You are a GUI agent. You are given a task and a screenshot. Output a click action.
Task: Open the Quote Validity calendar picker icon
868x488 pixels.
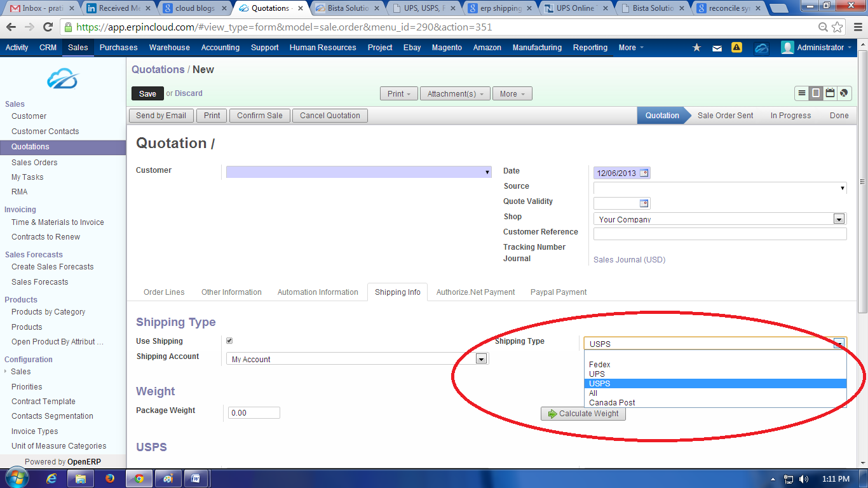click(x=644, y=203)
